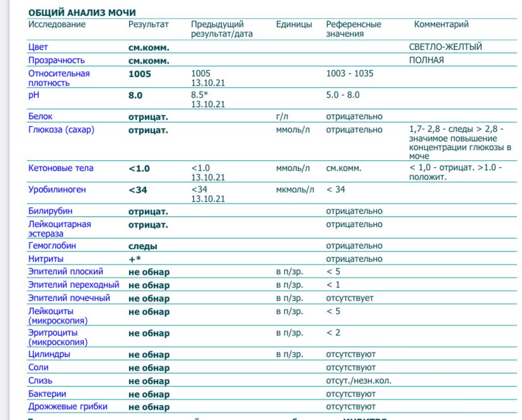Screen dimensions: 522x420
Task: Select the "Бактерии" test name
Action: 46,394
